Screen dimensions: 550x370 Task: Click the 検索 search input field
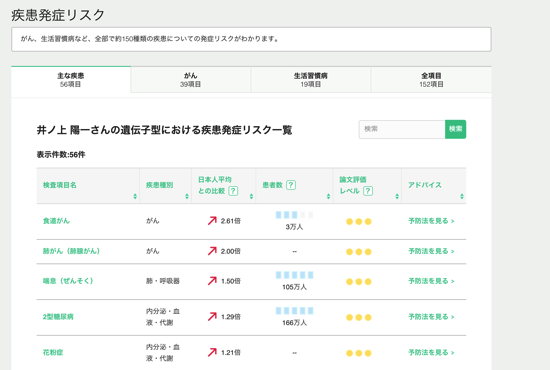click(402, 129)
